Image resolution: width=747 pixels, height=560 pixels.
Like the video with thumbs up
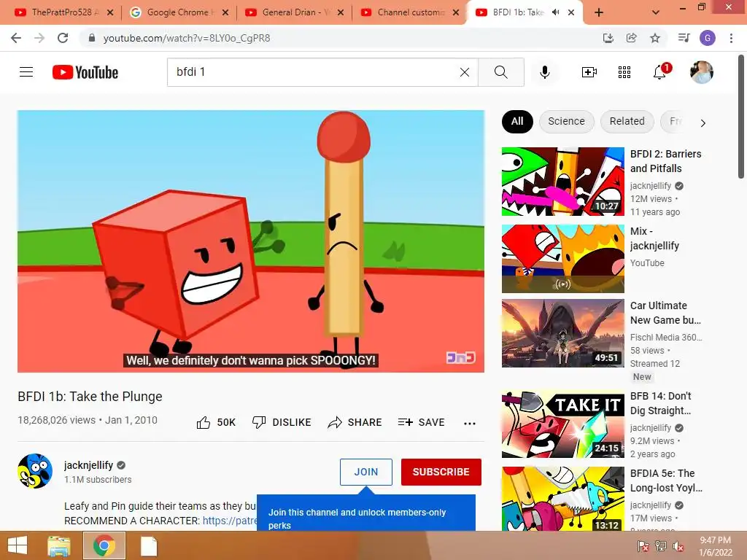coord(216,422)
